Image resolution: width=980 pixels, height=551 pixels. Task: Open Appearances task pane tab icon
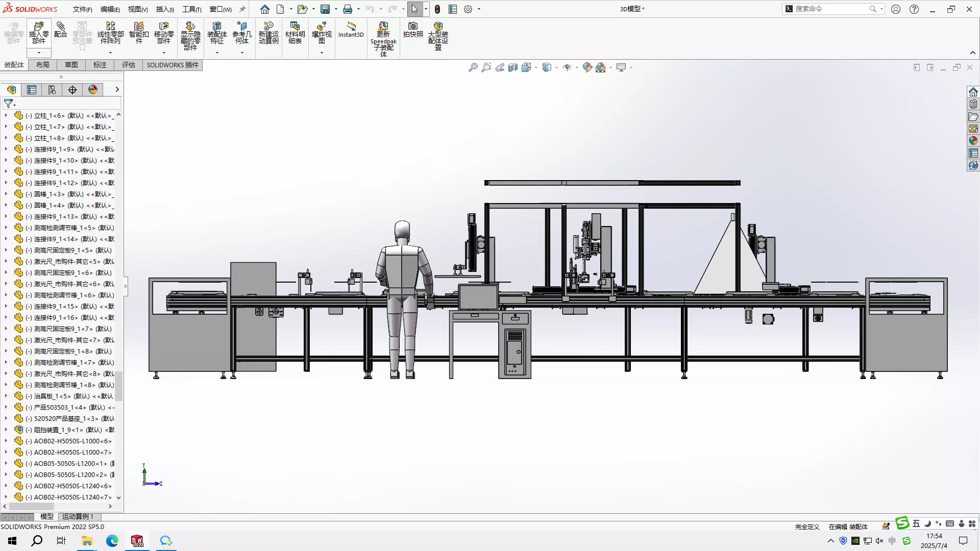click(973, 141)
